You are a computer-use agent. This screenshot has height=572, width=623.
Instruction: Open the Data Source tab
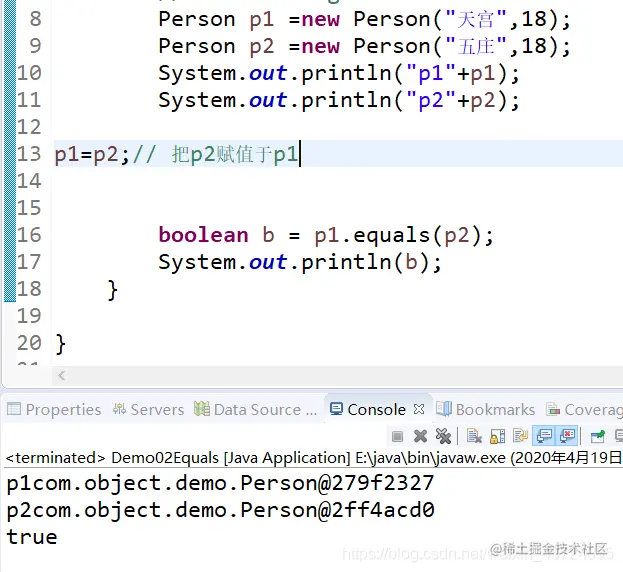point(255,409)
